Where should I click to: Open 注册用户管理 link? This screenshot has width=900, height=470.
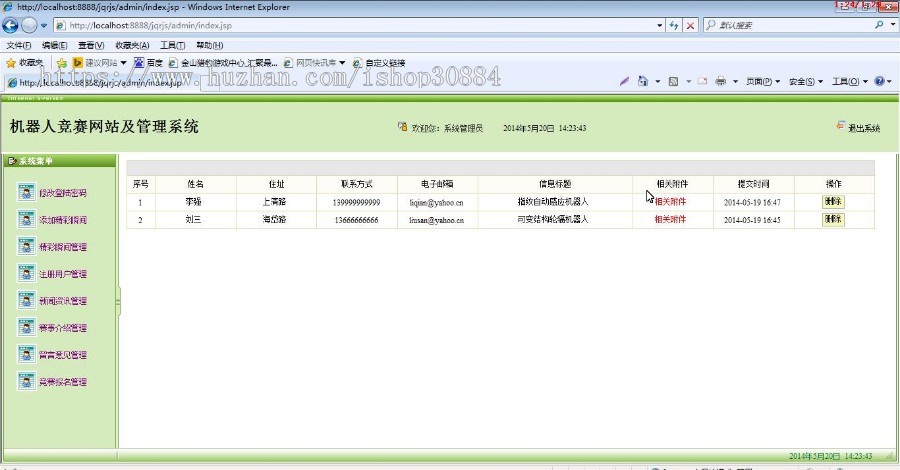[63, 274]
